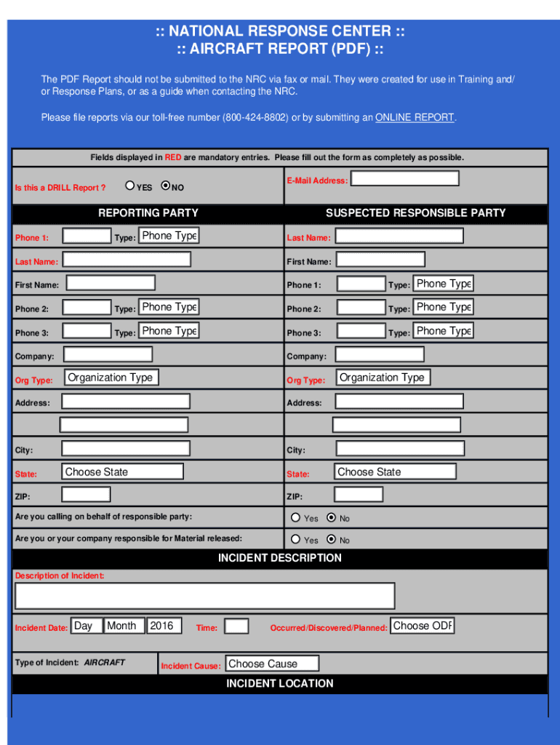560x745 pixels.
Task: Select YES for DRILL Report
Action: (x=130, y=186)
